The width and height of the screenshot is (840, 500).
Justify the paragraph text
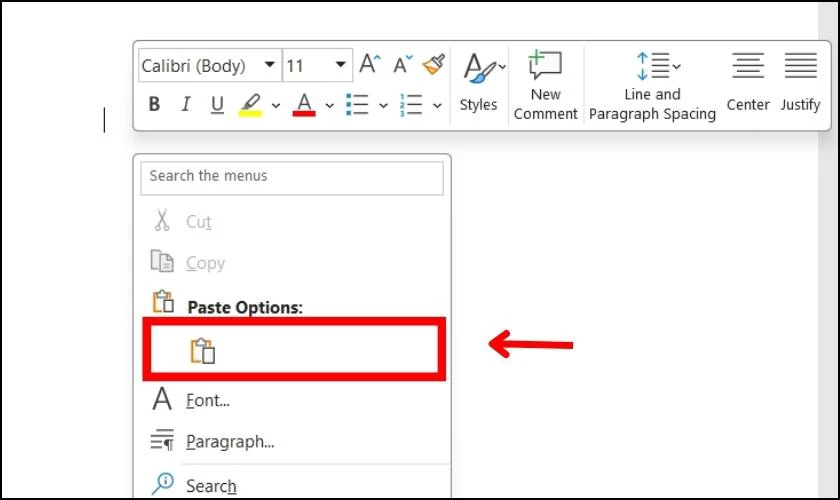click(800, 81)
